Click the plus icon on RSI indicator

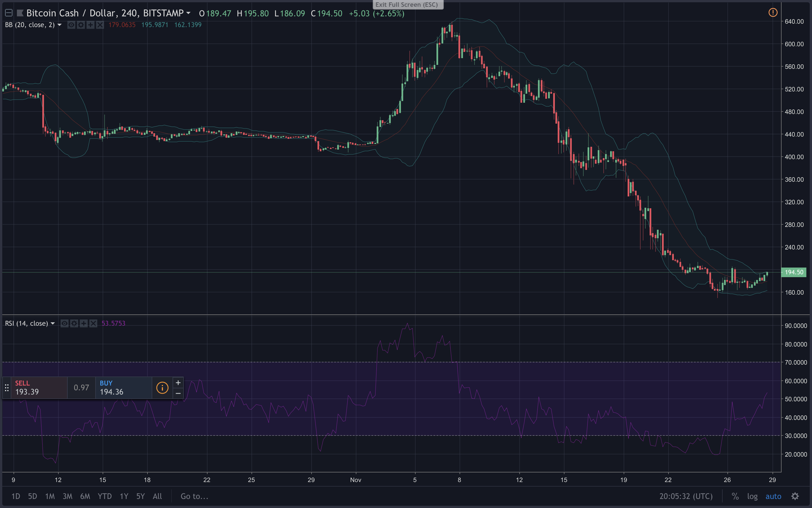point(83,323)
